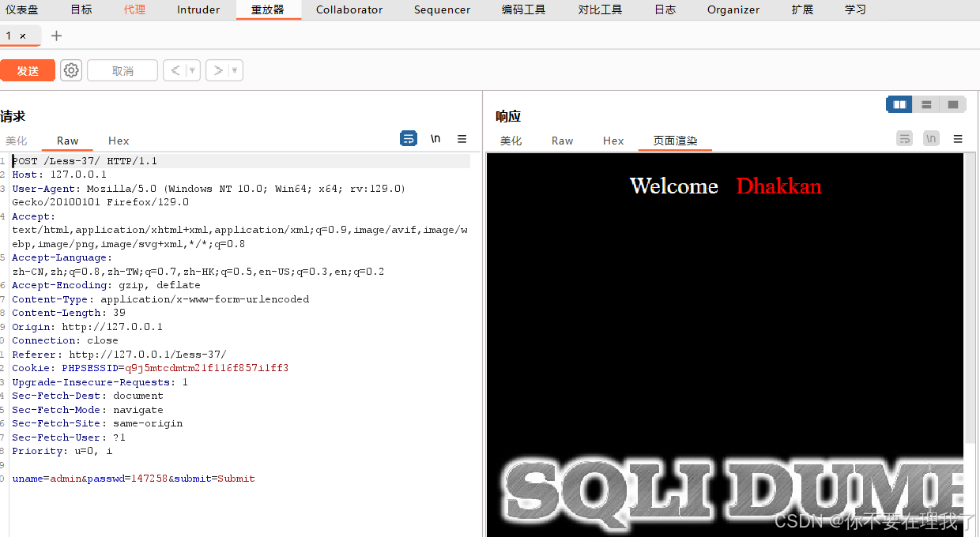Click the Connection: close header
980x537 pixels.
coord(65,340)
